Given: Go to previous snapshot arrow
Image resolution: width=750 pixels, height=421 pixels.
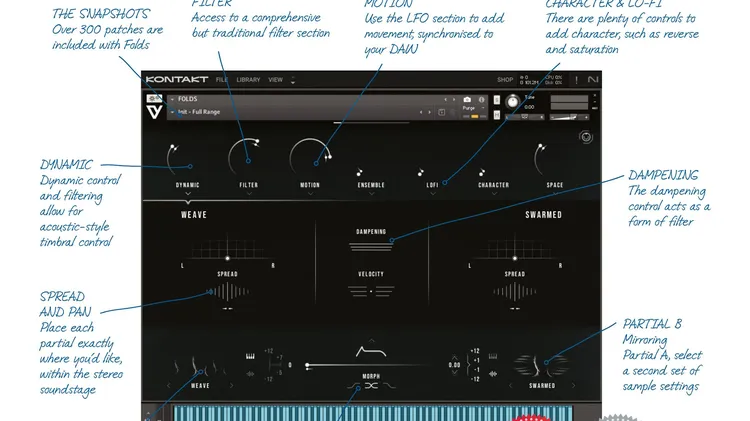Looking at the screenshot, I should coord(421,112).
